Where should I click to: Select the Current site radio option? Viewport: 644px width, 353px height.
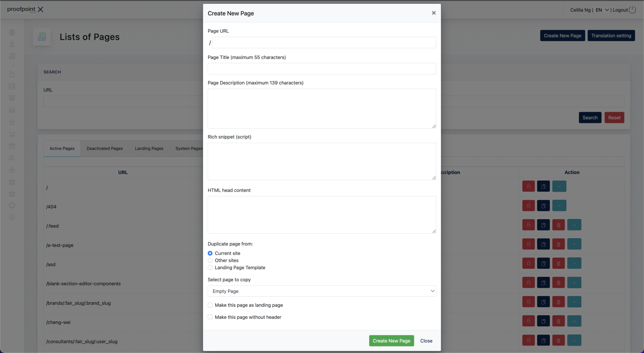[x=210, y=253]
